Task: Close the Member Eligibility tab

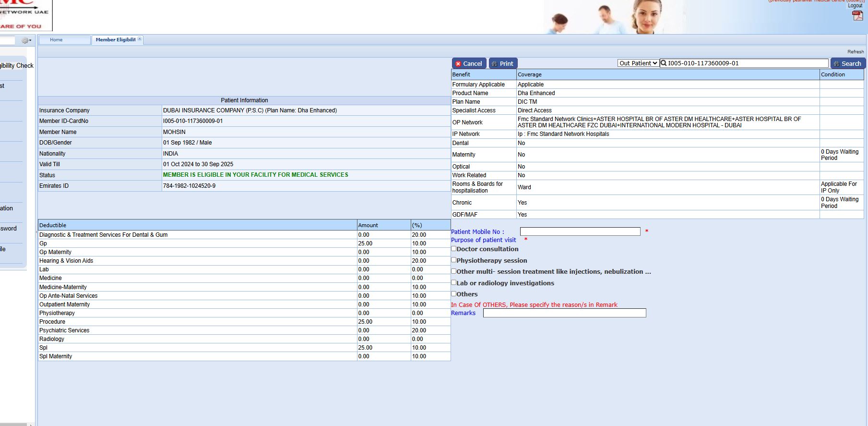Action: (140, 39)
